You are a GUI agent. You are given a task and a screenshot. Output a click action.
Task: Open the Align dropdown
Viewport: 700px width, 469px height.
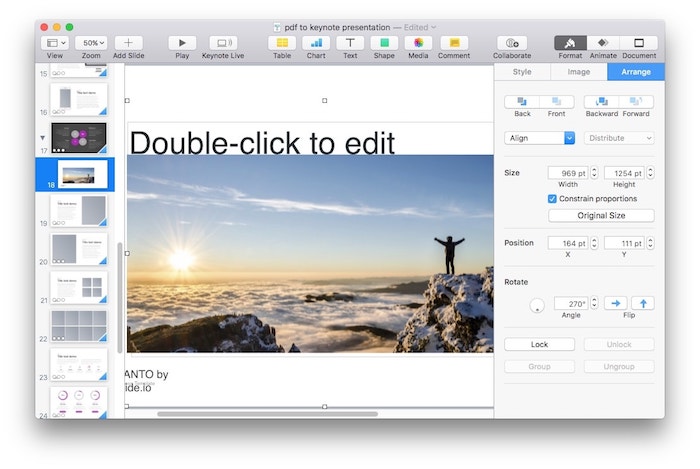[540, 138]
